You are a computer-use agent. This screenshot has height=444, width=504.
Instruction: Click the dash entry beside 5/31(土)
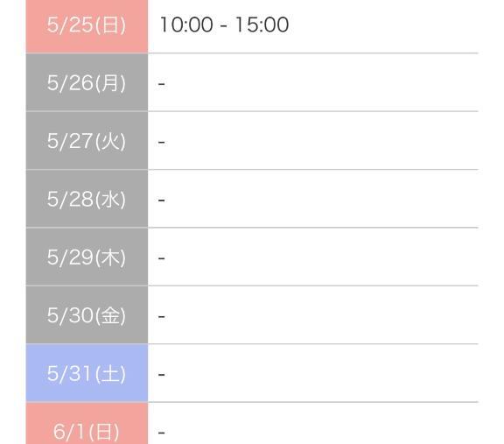[x=162, y=375]
